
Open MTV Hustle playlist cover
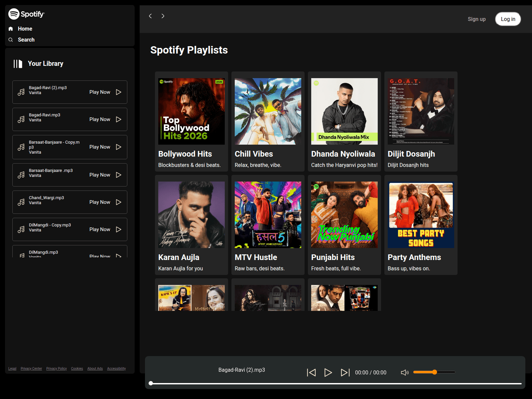coord(268,215)
